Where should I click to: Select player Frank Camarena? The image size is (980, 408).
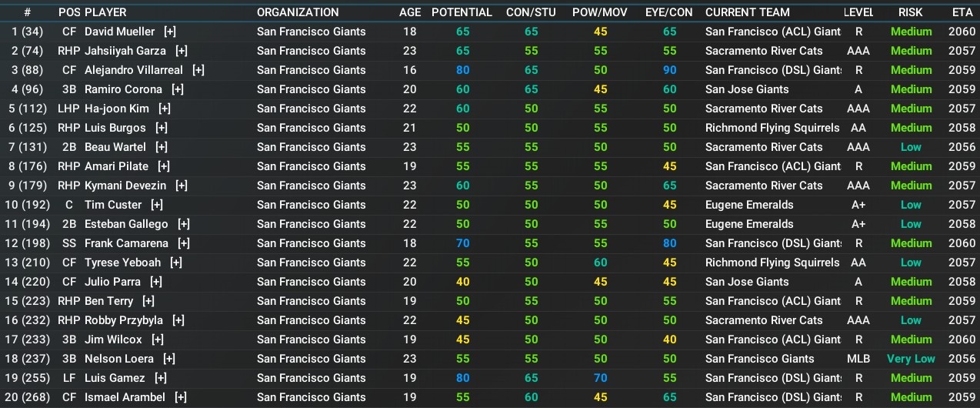coord(126,243)
